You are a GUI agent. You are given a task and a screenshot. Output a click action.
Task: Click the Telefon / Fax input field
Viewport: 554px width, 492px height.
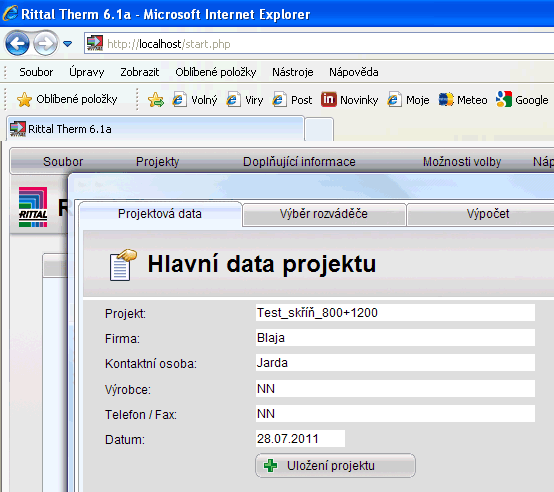pyautogui.click(x=395, y=414)
